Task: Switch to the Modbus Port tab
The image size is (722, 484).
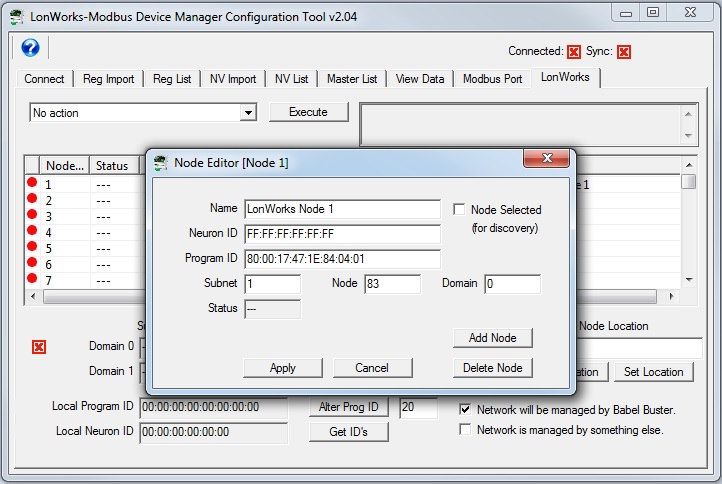Action: pyautogui.click(x=492, y=79)
